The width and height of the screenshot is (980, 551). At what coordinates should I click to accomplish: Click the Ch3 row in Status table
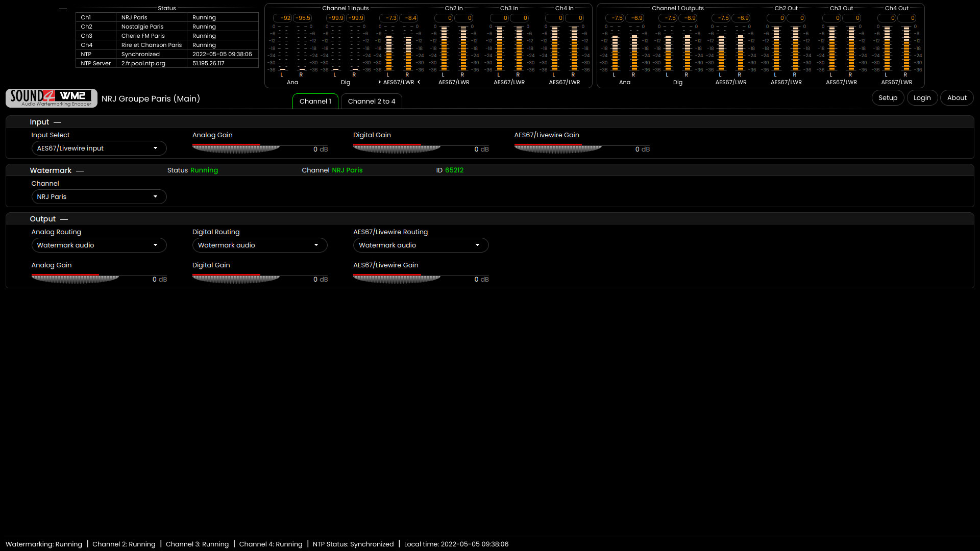(167, 36)
